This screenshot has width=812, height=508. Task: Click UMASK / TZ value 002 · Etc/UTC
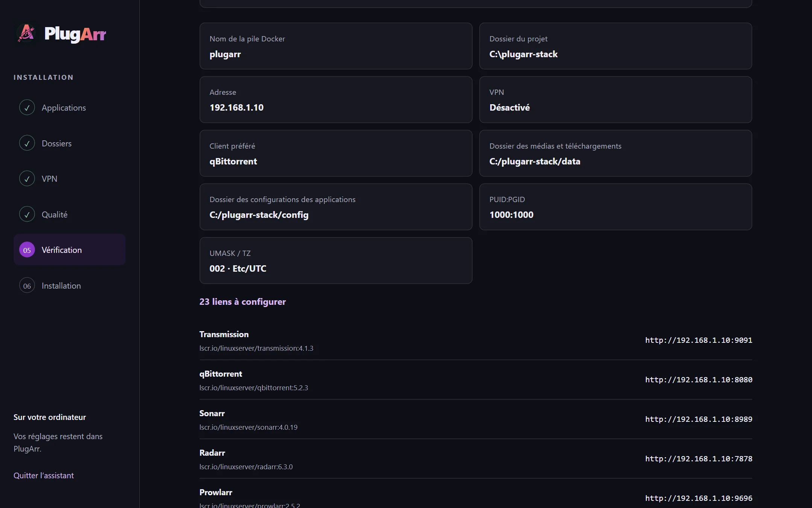point(238,269)
